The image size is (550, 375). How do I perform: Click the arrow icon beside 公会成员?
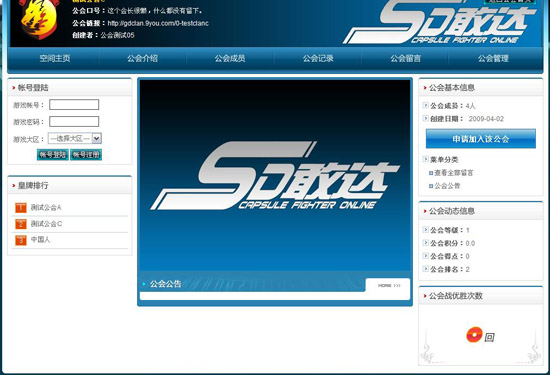point(425,105)
